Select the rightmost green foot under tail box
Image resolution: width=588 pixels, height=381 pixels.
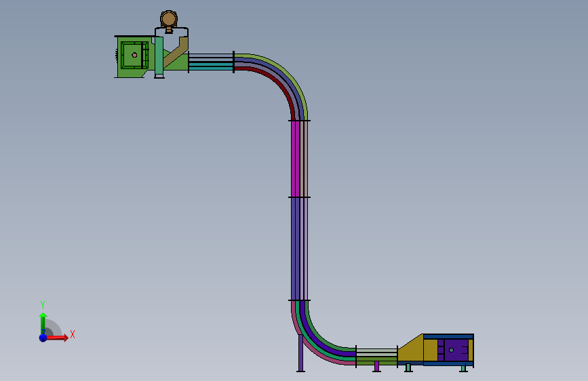[x=463, y=368]
